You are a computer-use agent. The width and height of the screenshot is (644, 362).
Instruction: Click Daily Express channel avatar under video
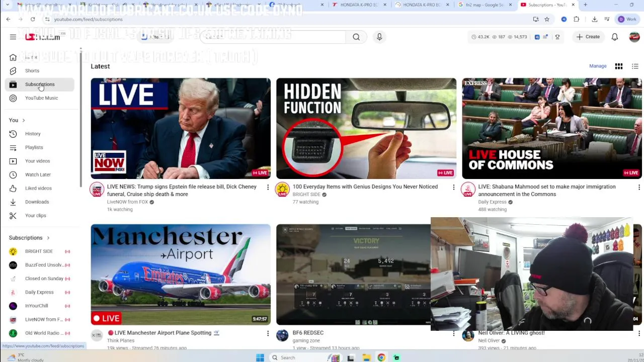click(x=468, y=190)
